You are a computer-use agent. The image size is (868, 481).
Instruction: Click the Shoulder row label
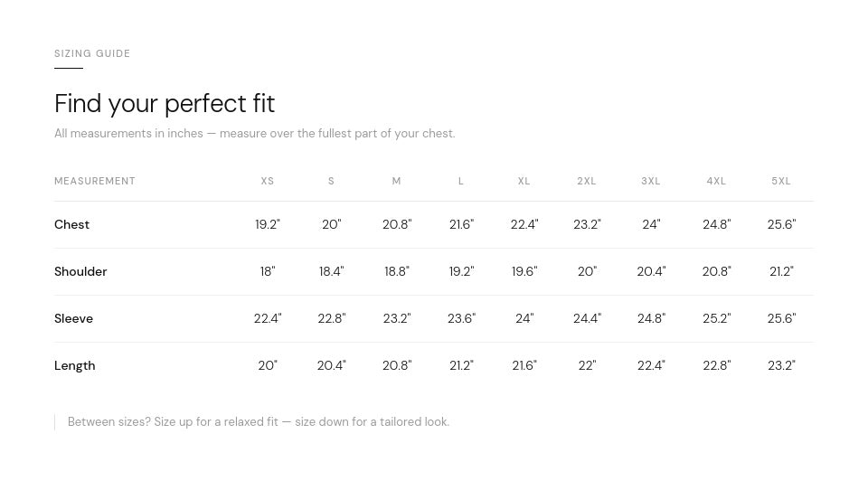80,271
